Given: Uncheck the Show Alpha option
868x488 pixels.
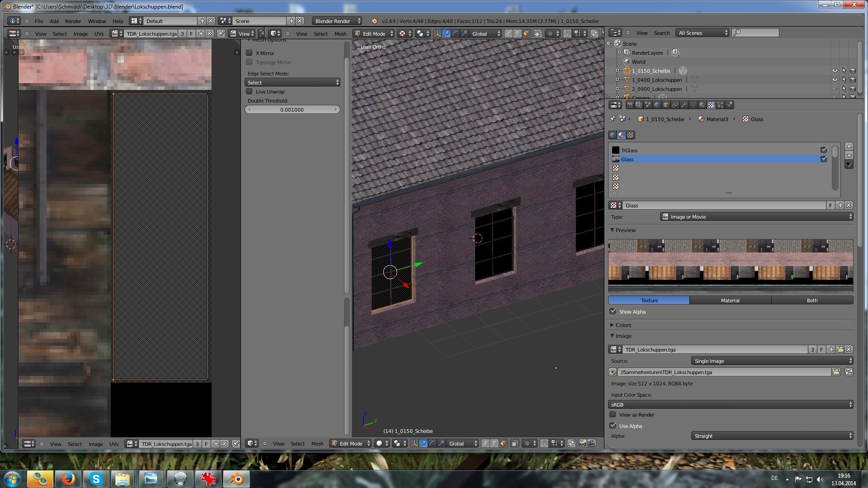Looking at the screenshot, I should tap(613, 311).
